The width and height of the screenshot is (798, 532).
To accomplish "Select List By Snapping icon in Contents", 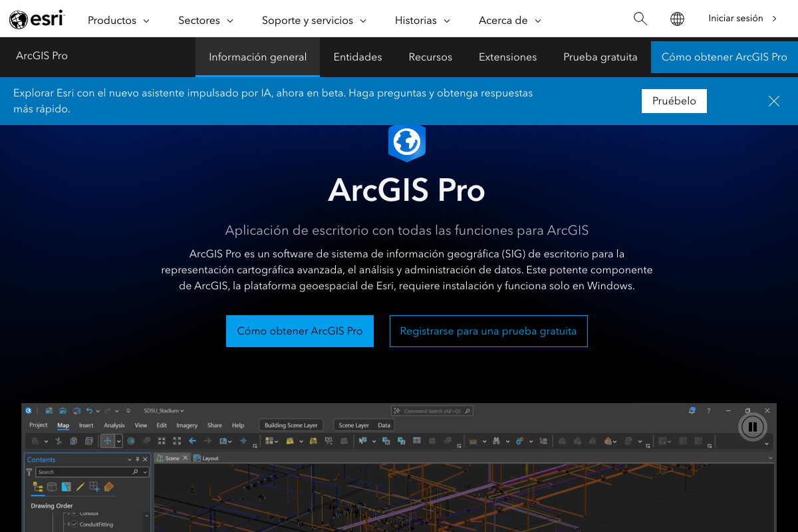I will pos(94,487).
